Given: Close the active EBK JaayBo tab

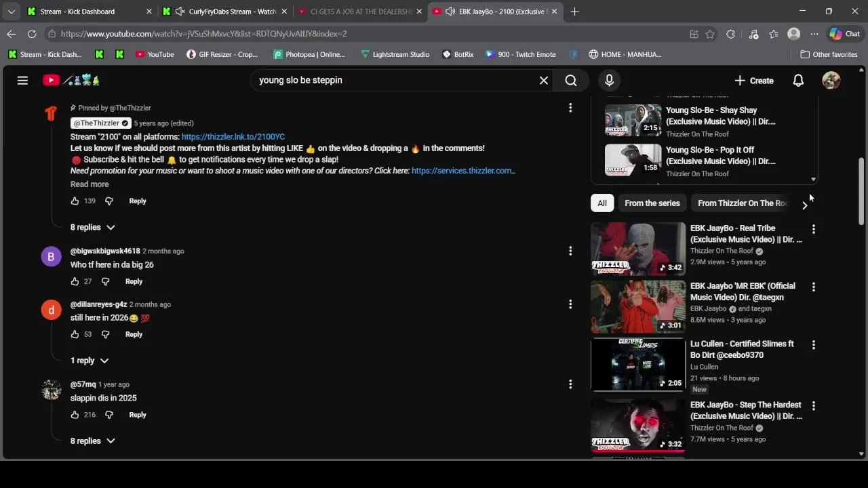Looking at the screenshot, I should point(555,12).
